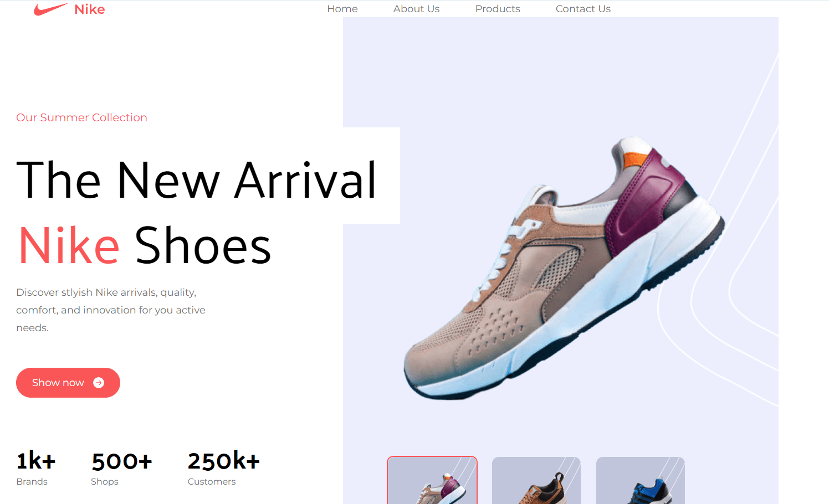Click the Shoes word in headline
Image resolution: width=829 pixels, height=504 pixels.
pos(203,245)
